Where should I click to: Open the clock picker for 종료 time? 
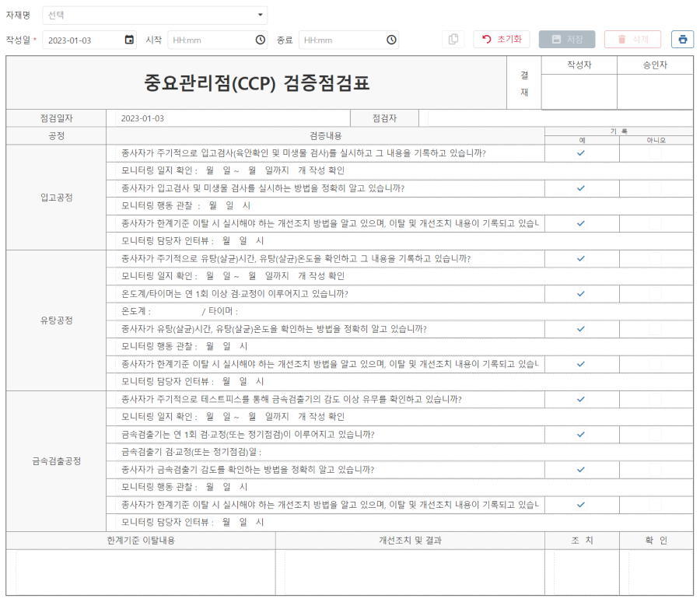click(391, 40)
